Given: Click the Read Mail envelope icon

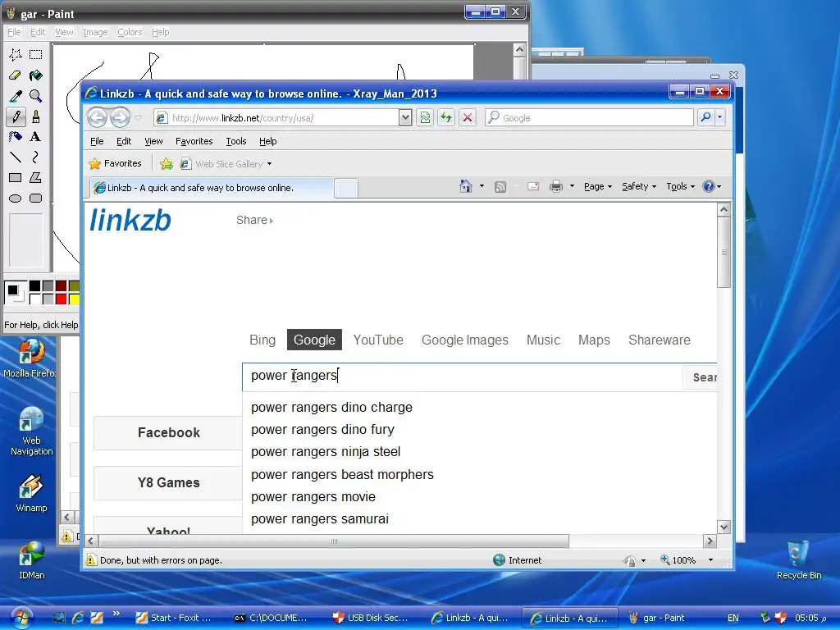Looking at the screenshot, I should pyautogui.click(x=533, y=186).
